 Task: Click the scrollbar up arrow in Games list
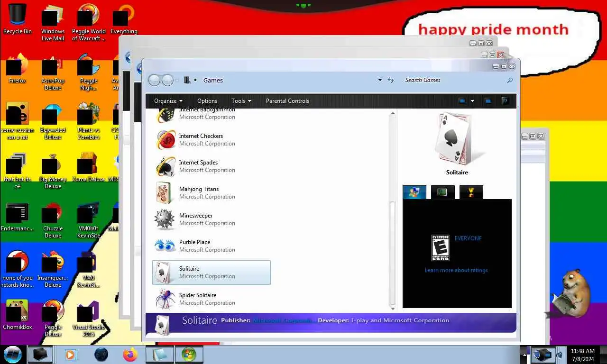coord(392,114)
